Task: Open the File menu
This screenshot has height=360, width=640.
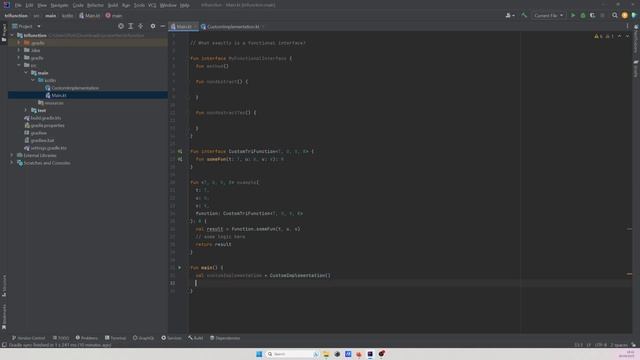Action: pos(18,5)
